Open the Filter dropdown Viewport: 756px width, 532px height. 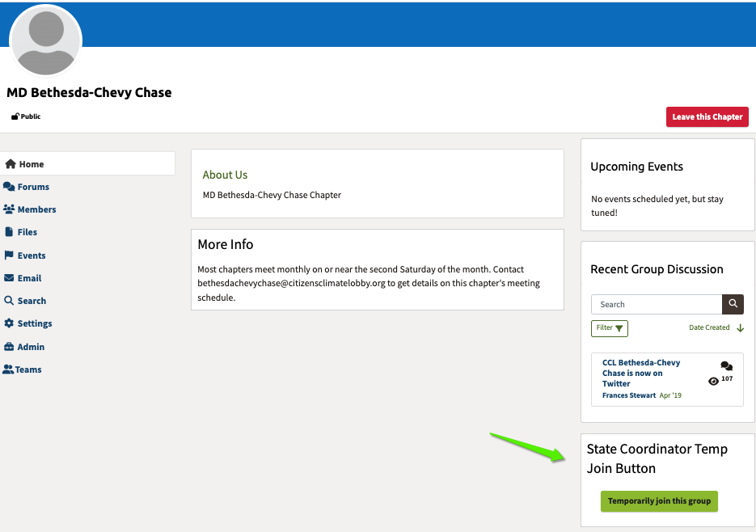tap(610, 328)
